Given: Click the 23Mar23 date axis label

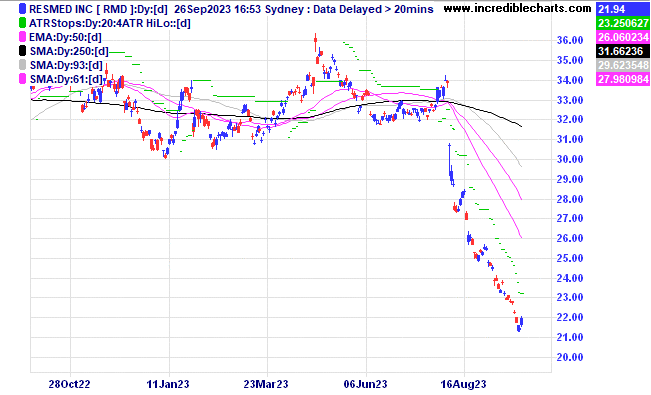Looking at the screenshot, I should pos(266,384).
